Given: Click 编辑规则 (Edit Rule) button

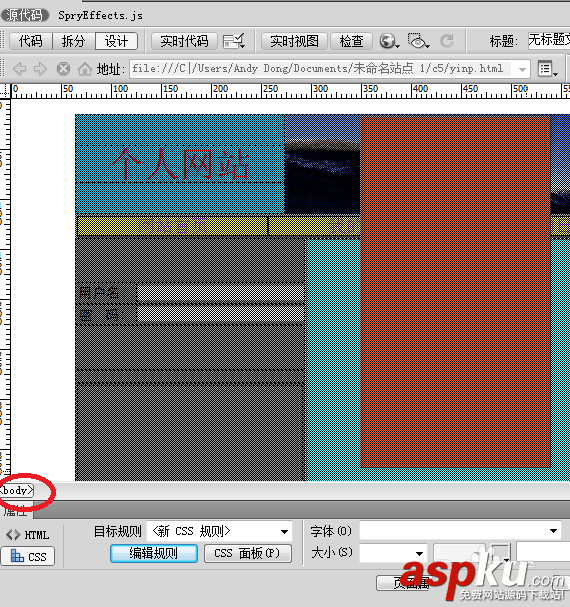Looking at the screenshot, I should 154,553.
